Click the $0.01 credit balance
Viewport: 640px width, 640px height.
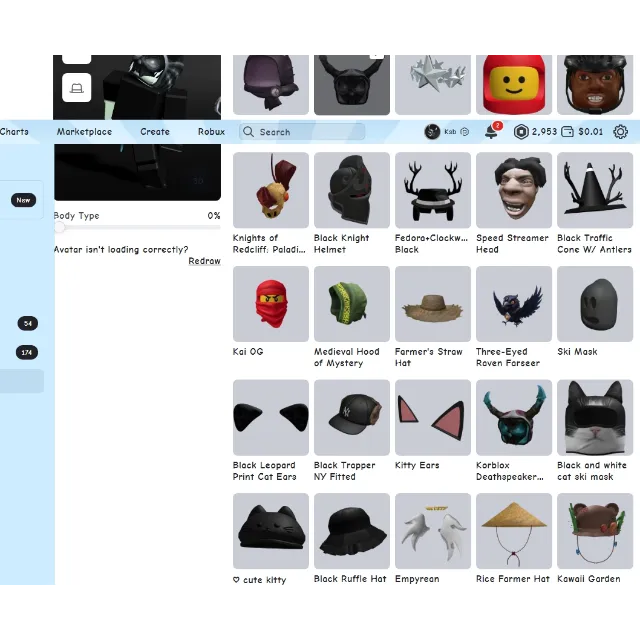[x=591, y=132]
